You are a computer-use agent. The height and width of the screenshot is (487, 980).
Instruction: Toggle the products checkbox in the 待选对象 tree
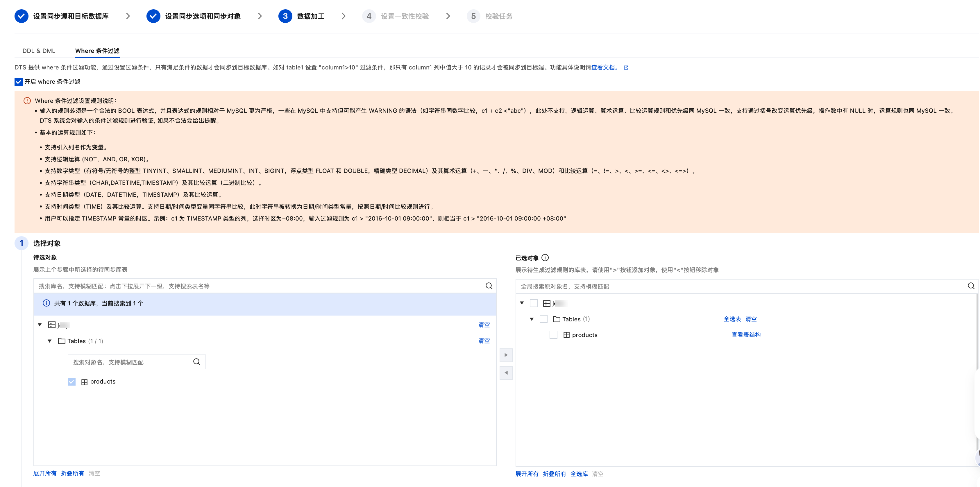coord(71,382)
